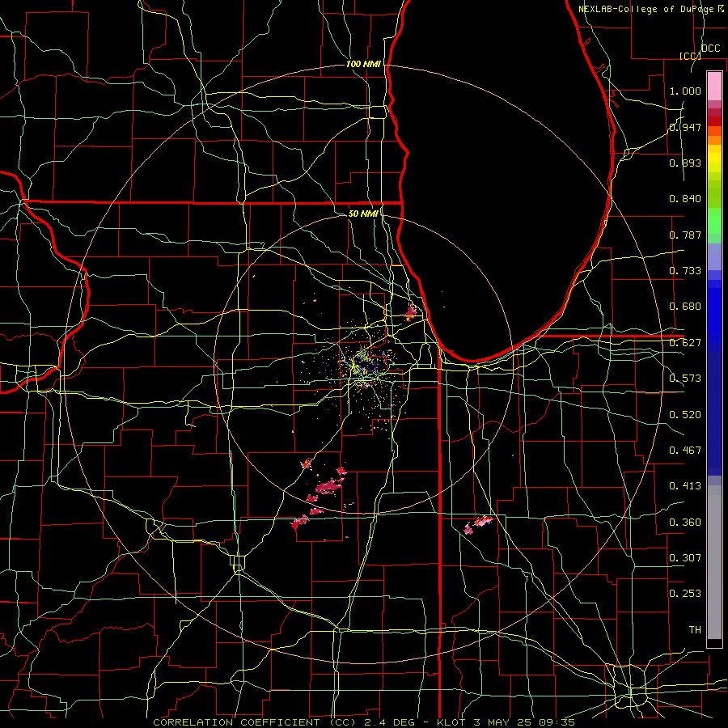This screenshot has height=728, width=728.
Task: Click the 0.307 scale value
Action: [685, 558]
